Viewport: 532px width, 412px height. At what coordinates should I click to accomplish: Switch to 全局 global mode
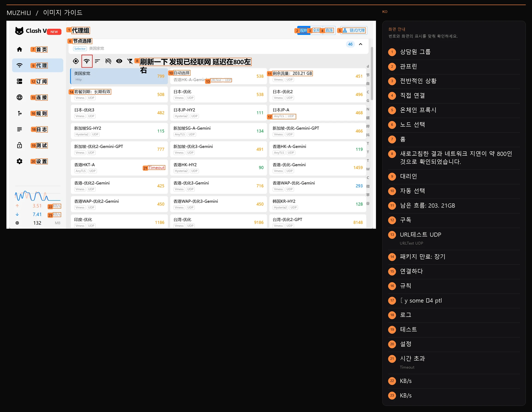point(316,30)
